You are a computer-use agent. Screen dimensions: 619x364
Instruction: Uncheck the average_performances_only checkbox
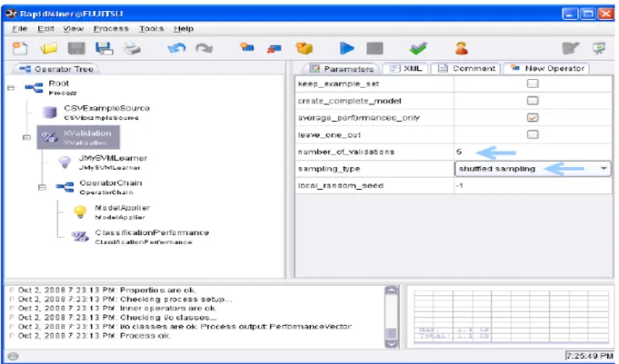533,117
